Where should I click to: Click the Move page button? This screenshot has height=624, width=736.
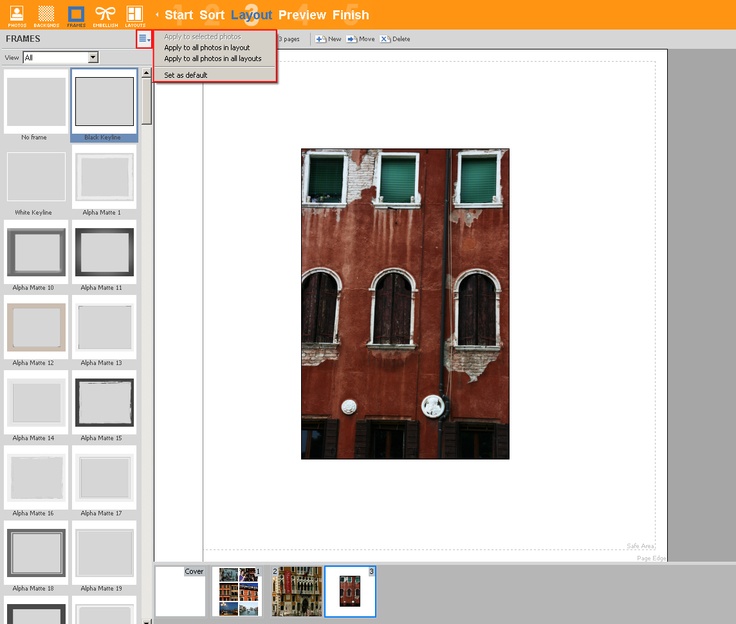pyautogui.click(x=360, y=39)
